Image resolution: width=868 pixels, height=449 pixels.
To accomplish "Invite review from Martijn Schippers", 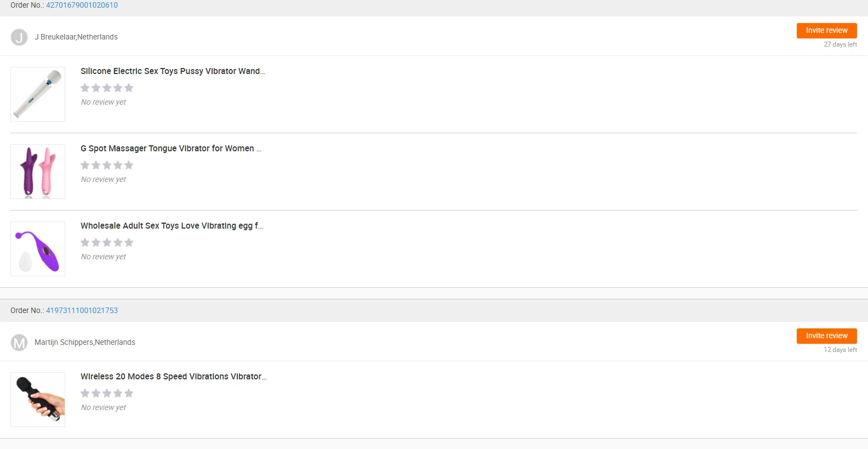I will pyautogui.click(x=826, y=336).
